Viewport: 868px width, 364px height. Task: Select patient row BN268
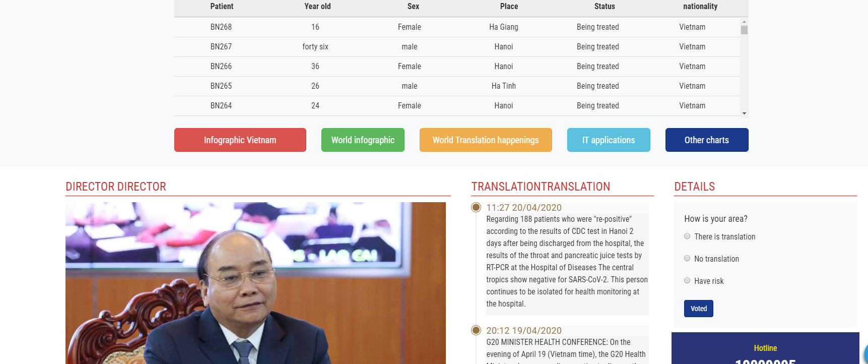click(221, 27)
